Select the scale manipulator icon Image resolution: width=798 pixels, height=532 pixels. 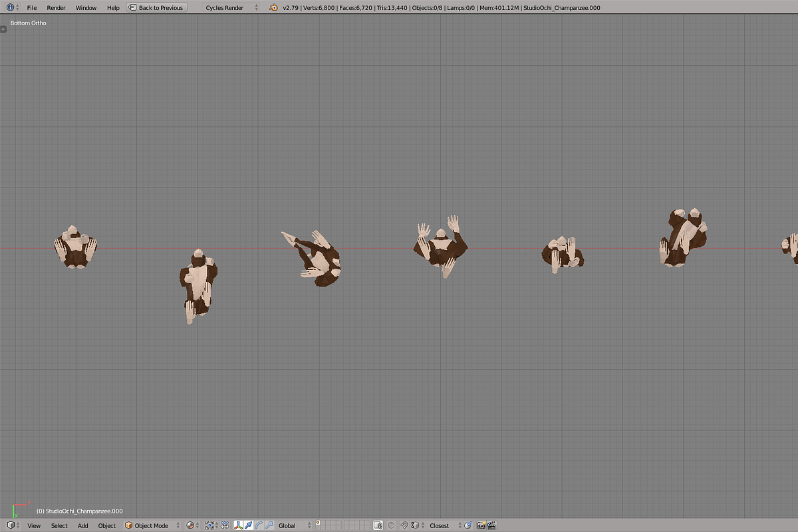click(269, 525)
